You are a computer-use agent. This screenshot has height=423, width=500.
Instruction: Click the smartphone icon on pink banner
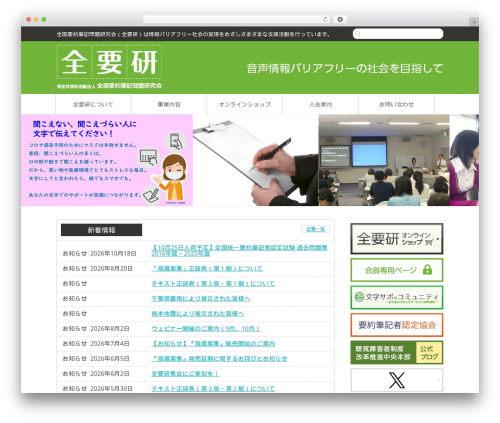176,141
